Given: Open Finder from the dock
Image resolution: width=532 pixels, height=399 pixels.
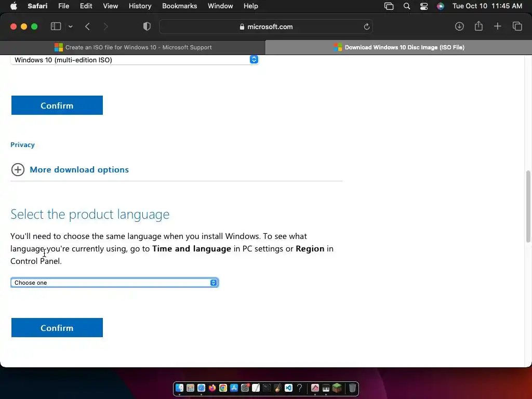Looking at the screenshot, I should (x=179, y=388).
